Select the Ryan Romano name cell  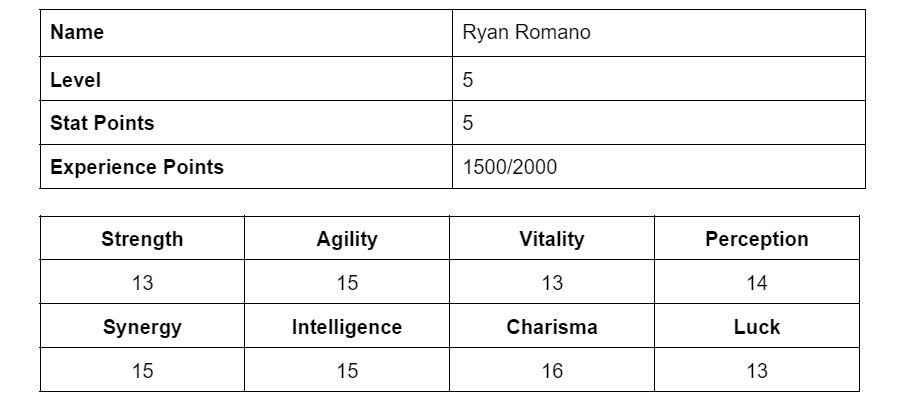(x=658, y=33)
